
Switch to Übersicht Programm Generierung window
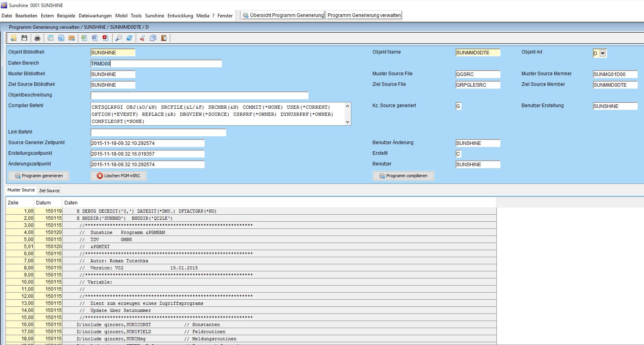coord(283,15)
